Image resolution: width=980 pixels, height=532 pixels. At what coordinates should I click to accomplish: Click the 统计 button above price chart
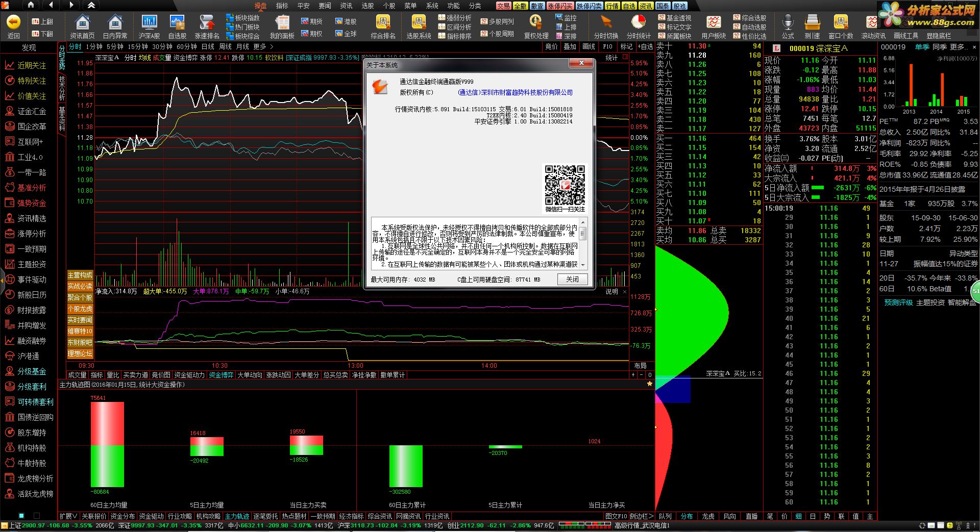(x=611, y=58)
